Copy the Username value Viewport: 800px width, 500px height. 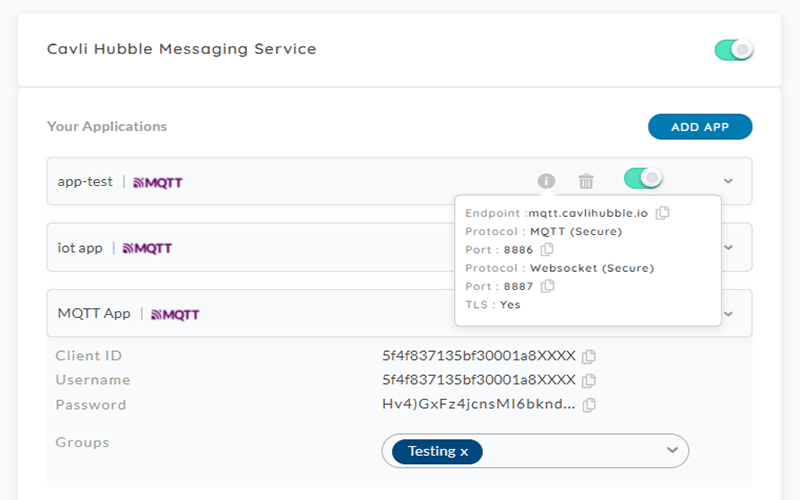click(589, 380)
